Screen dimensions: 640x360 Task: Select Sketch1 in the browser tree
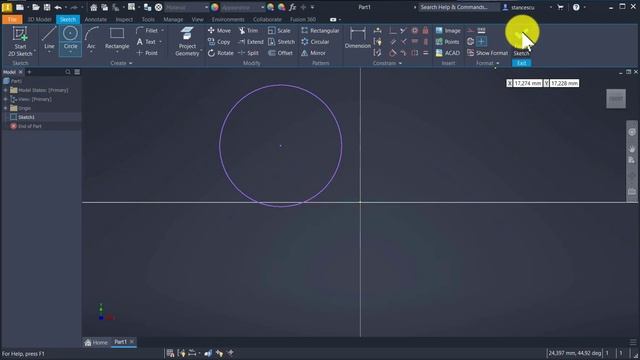point(26,117)
